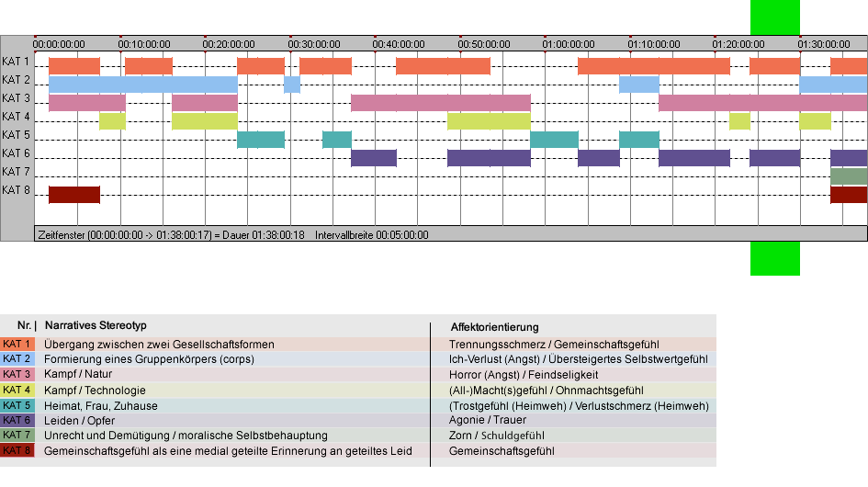Select the KAT 4 row label in the timeline

tap(16, 117)
